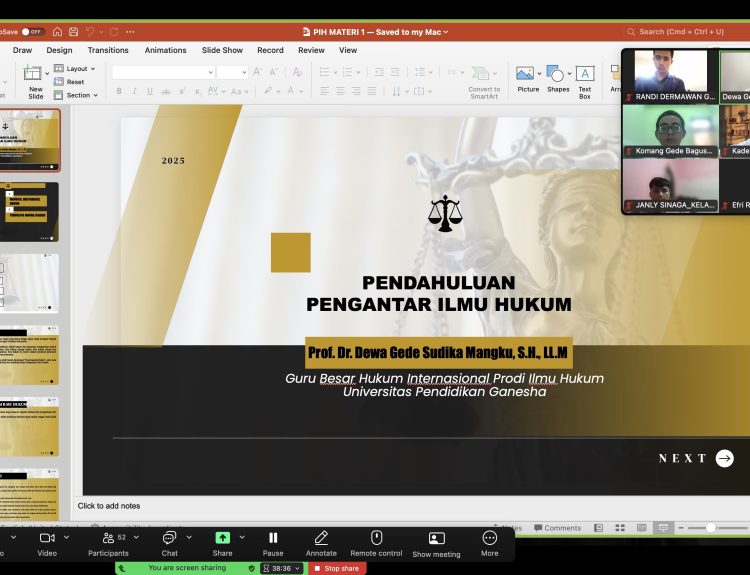
Task: Toggle the AutoSave switch
Action: 32,32
